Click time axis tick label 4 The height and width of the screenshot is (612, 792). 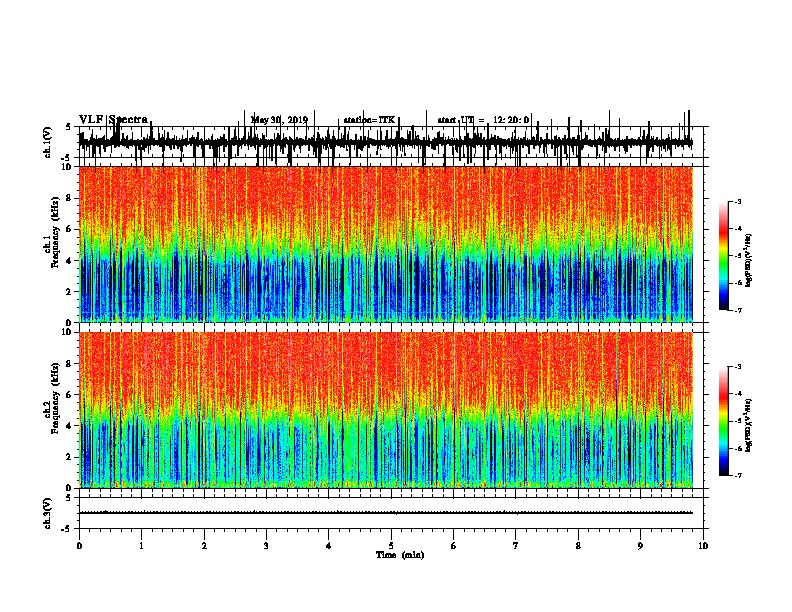tap(329, 546)
